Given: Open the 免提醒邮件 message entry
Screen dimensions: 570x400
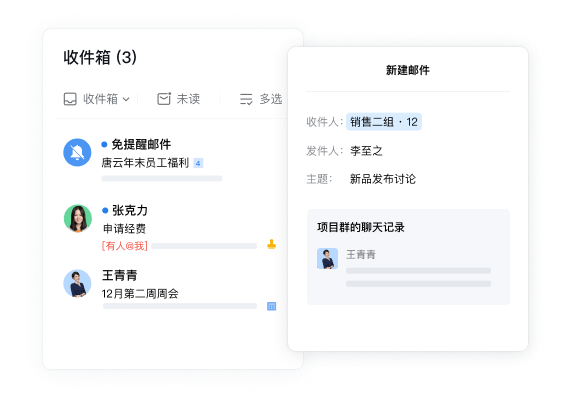Looking at the screenshot, I should coord(169,159).
